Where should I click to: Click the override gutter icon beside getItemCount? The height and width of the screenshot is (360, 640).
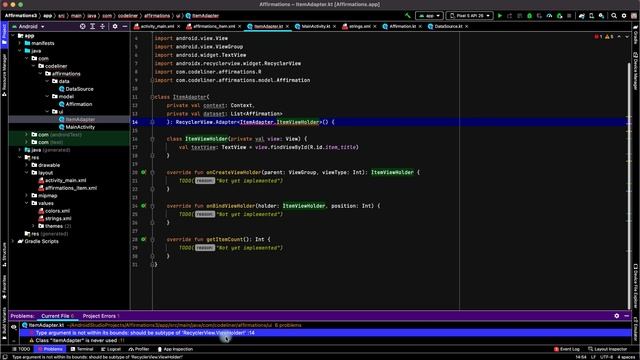tap(143, 239)
